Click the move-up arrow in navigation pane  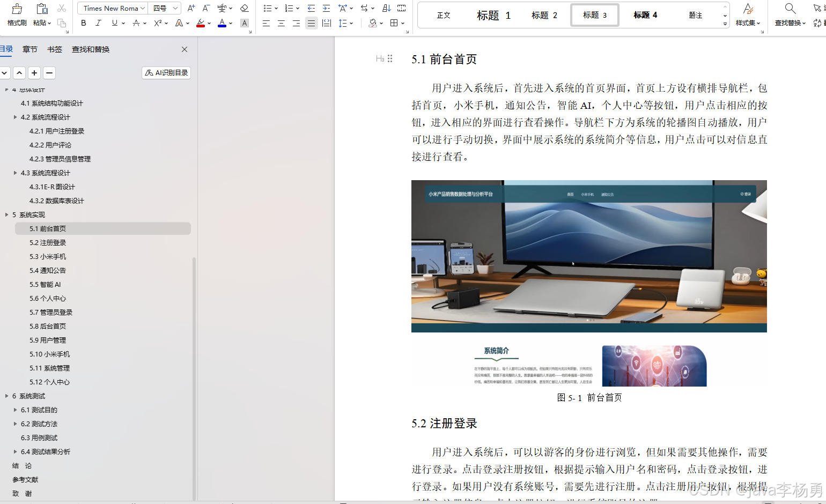[x=19, y=73]
